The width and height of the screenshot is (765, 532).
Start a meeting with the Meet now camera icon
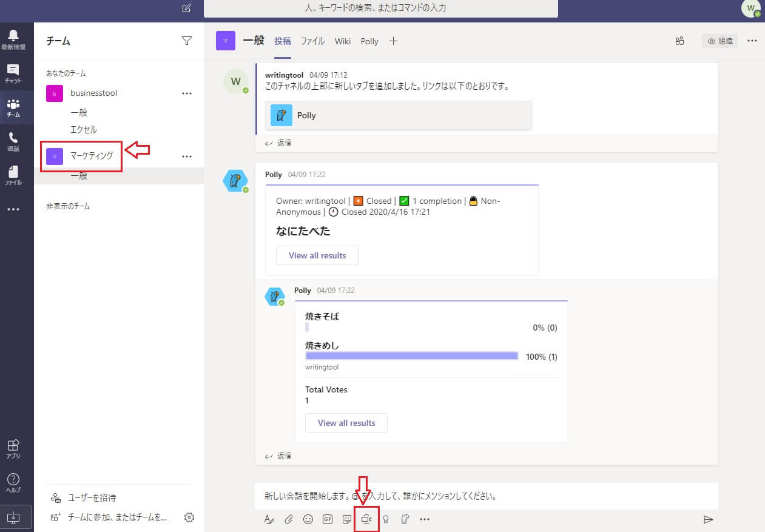coord(366,519)
